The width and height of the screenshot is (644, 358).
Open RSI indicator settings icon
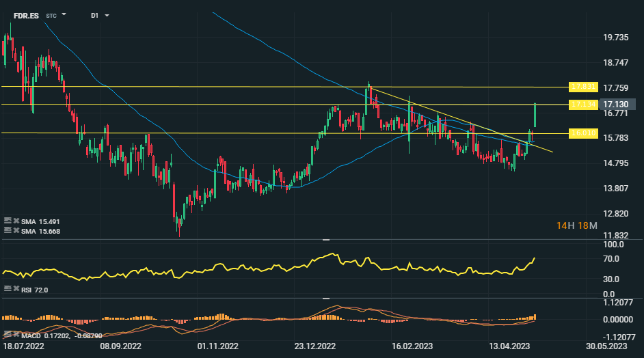pos(8,289)
